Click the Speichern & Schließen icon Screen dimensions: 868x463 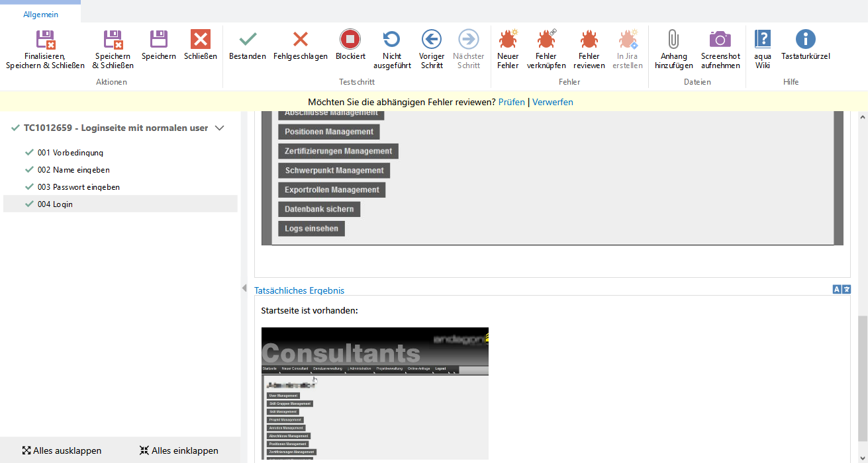click(113, 40)
